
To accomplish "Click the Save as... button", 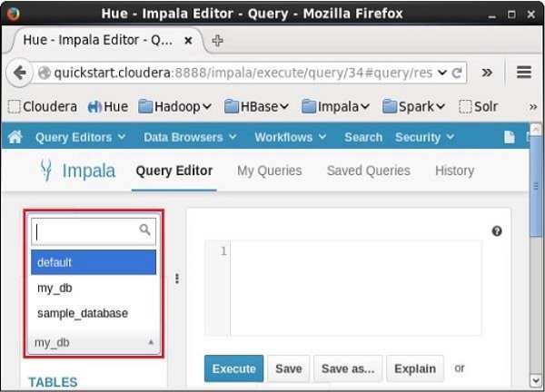I will click(348, 368).
